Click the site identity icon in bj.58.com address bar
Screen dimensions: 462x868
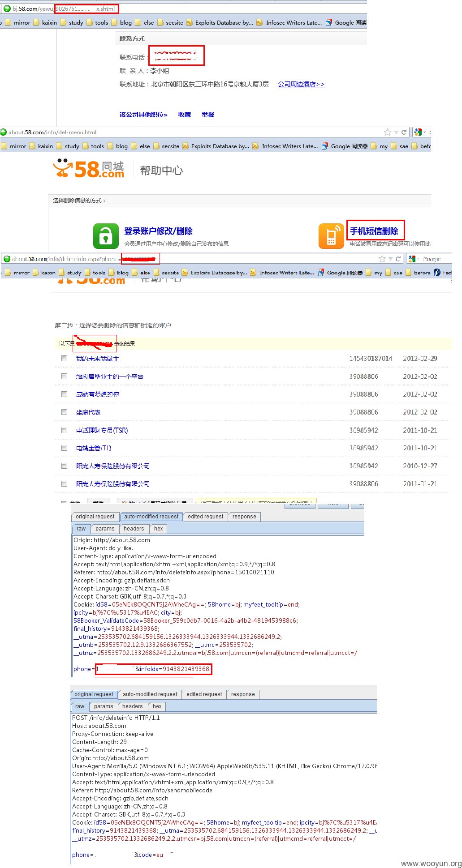(x=7, y=9)
